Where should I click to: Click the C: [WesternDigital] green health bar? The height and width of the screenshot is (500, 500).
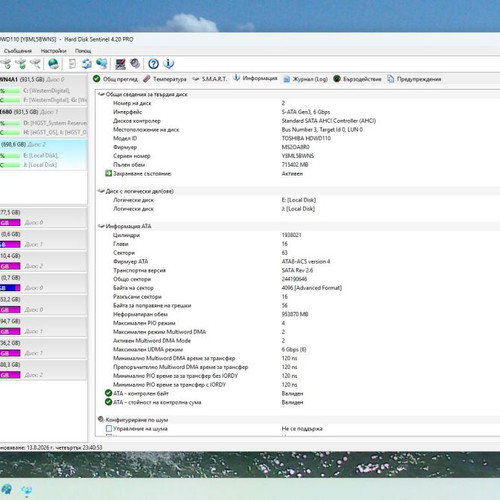click(10, 91)
